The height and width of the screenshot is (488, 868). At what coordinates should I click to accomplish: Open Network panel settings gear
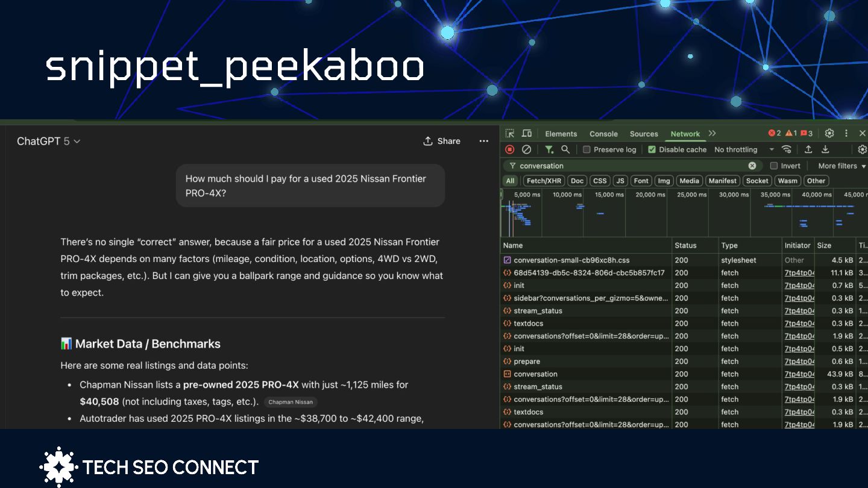click(x=862, y=149)
